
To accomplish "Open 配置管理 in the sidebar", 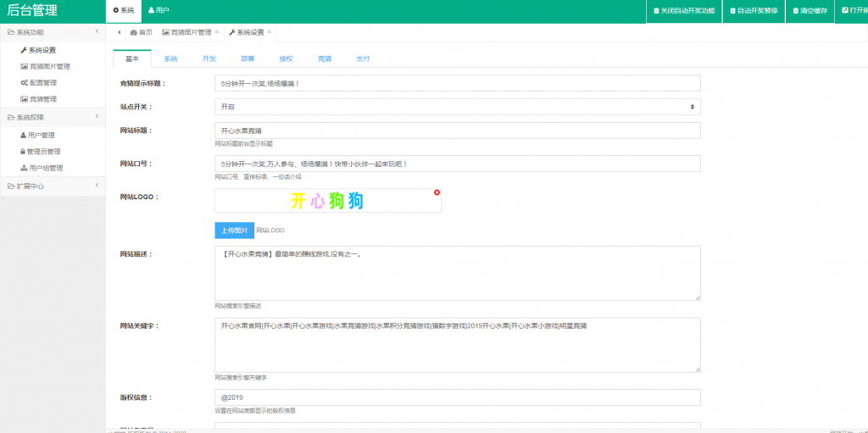I will pos(42,83).
